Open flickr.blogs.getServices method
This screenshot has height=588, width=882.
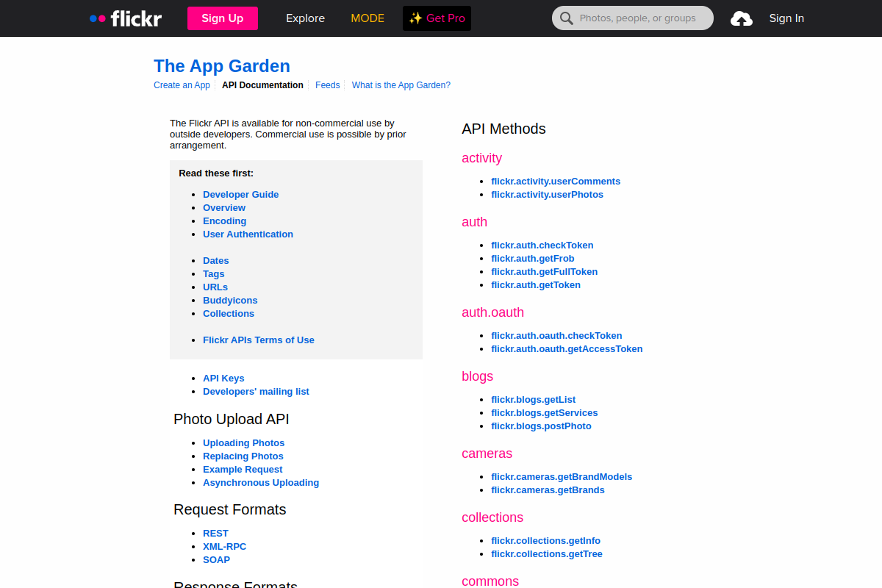pos(545,413)
